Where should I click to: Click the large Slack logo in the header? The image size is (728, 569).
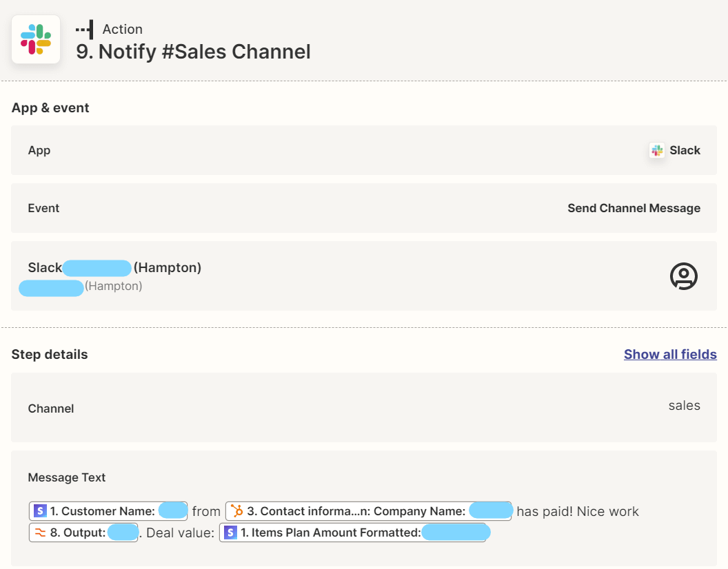36,39
